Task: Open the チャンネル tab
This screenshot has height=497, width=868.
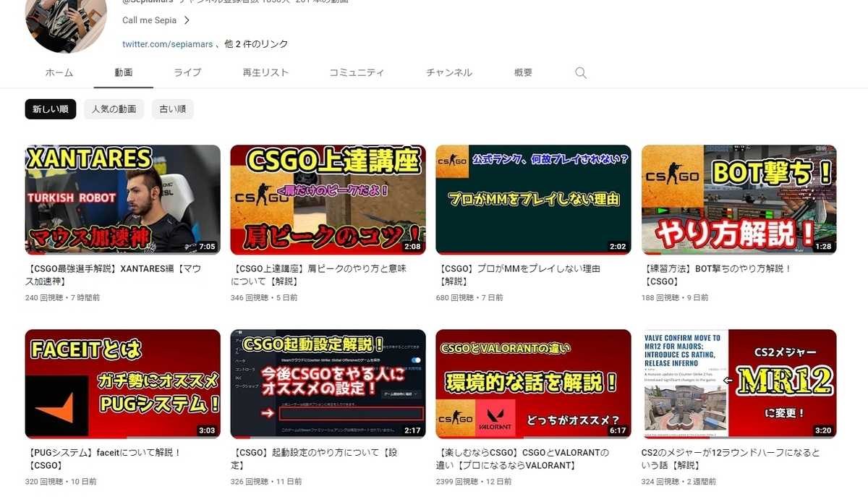Action: (449, 72)
